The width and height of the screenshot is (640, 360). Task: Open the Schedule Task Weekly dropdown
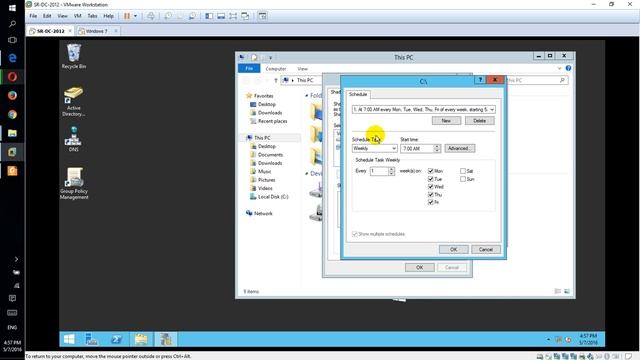click(394, 148)
